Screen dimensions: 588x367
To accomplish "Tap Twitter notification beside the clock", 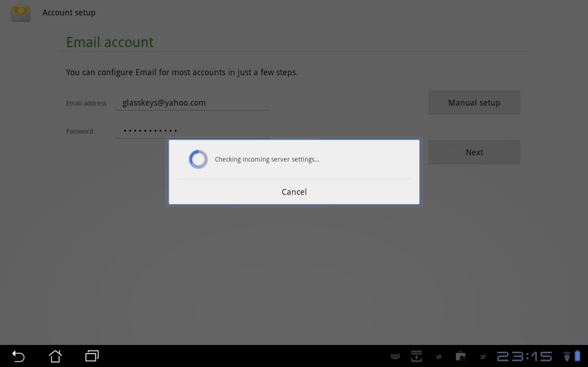I will tap(482, 356).
